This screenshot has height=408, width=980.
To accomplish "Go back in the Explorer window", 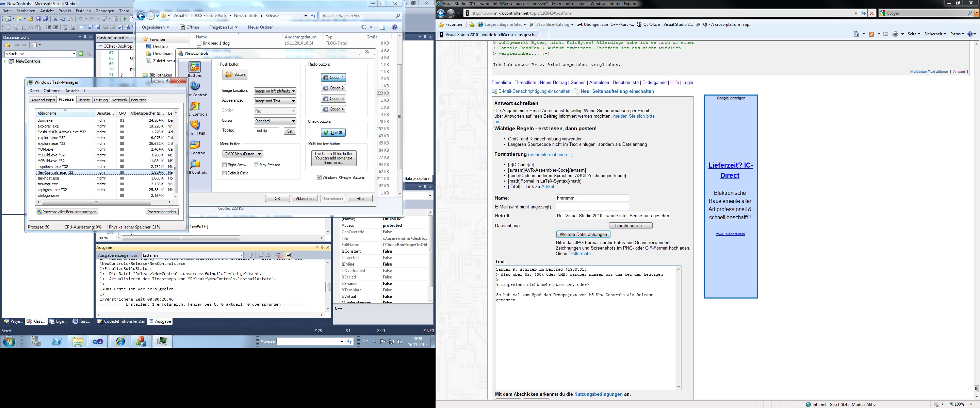I will pyautogui.click(x=141, y=16).
